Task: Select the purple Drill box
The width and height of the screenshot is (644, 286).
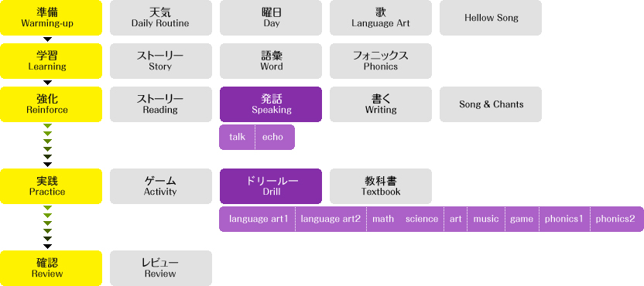Action: (271, 186)
